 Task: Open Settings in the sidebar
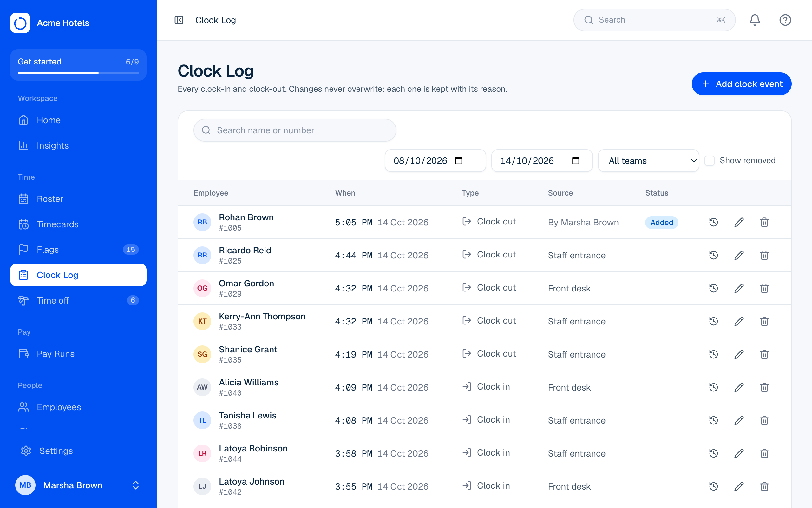78,451
